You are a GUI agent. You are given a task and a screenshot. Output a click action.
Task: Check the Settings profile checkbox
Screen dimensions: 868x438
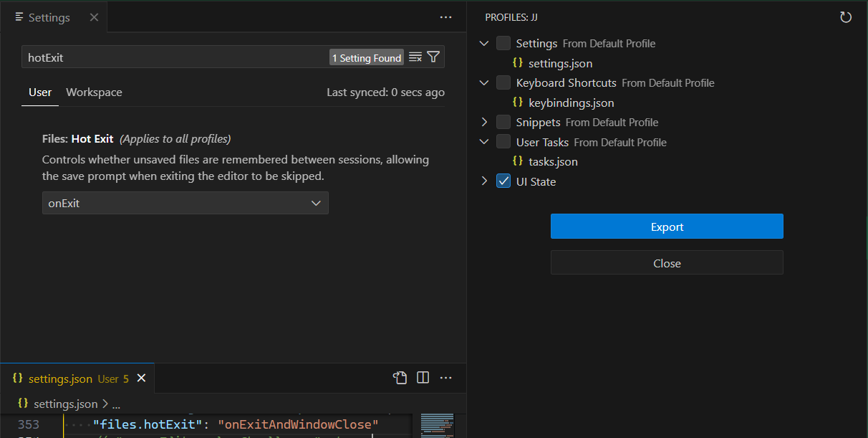[503, 43]
